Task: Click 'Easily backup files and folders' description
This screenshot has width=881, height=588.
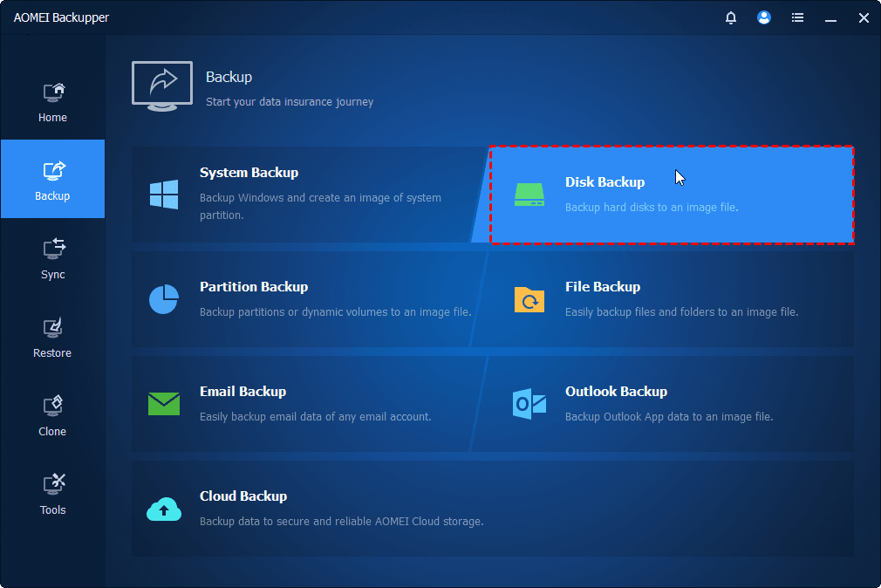Action: coord(681,312)
